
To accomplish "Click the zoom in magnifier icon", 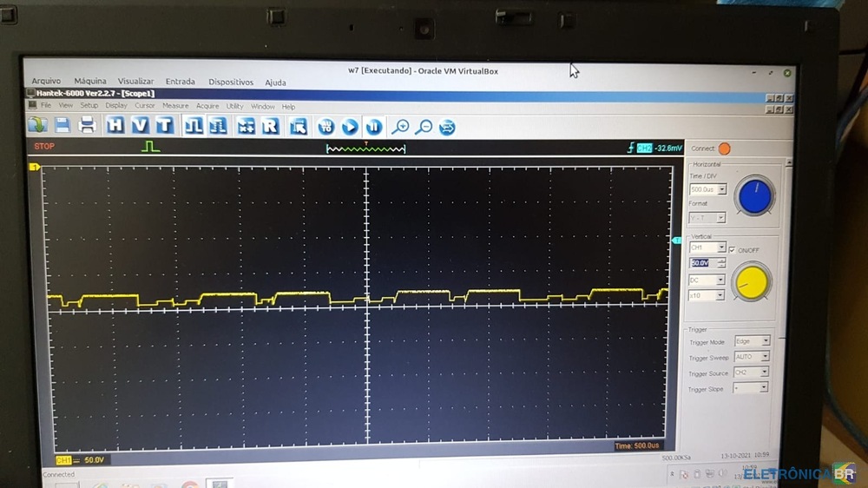I will tap(400, 128).
